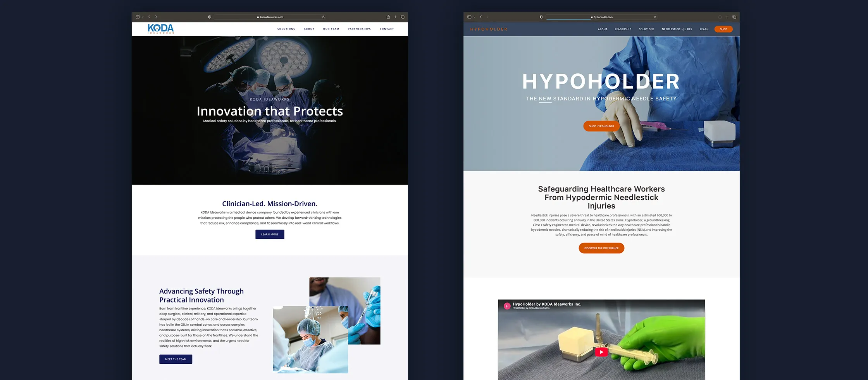The height and width of the screenshot is (380, 868).
Task: Click Learn More button on KODA site
Action: (x=270, y=235)
